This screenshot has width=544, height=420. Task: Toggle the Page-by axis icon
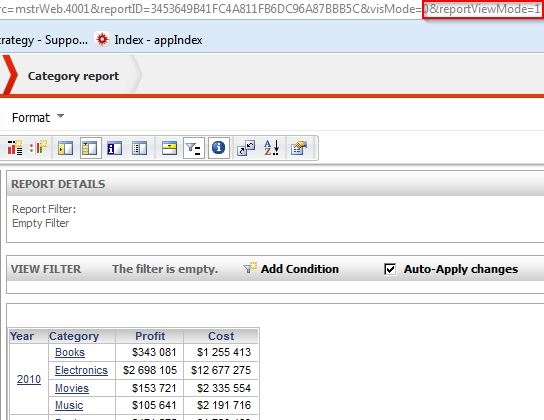click(169, 148)
